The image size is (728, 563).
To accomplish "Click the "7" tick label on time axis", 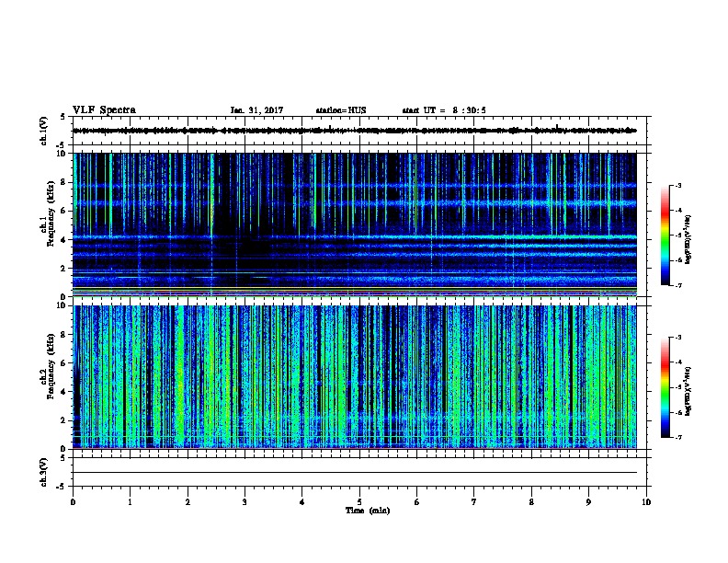I will (x=474, y=502).
